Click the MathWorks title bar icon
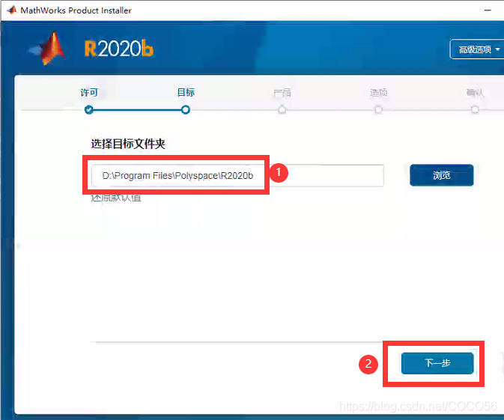This screenshot has width=504, height=420. click(x=11, y=10)
